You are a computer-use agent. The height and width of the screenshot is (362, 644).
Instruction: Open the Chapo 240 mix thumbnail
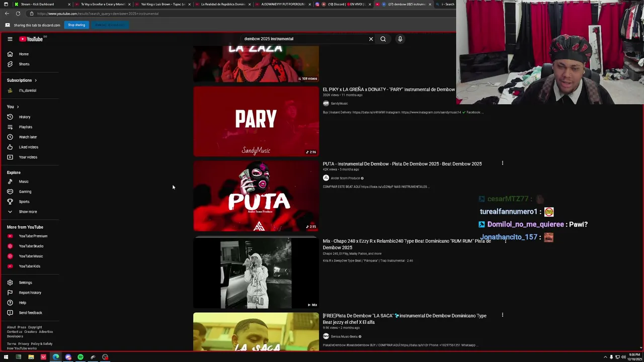pyautogui.click(x=256, y=273)
